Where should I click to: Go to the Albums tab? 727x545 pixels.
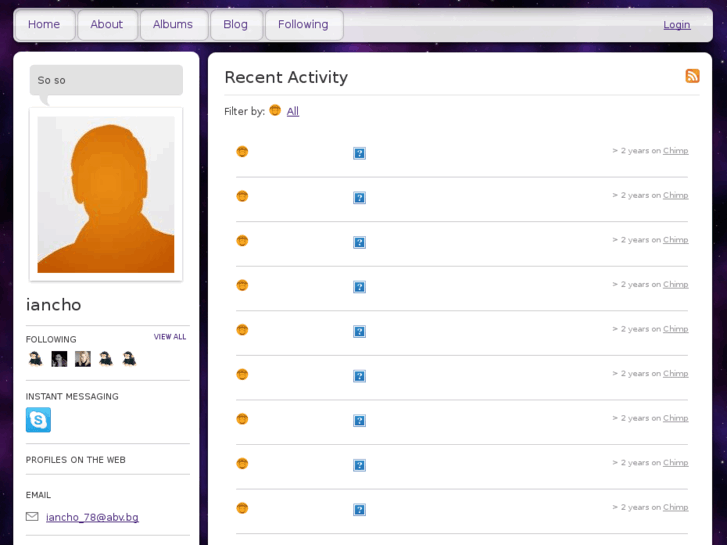[173, 25]
